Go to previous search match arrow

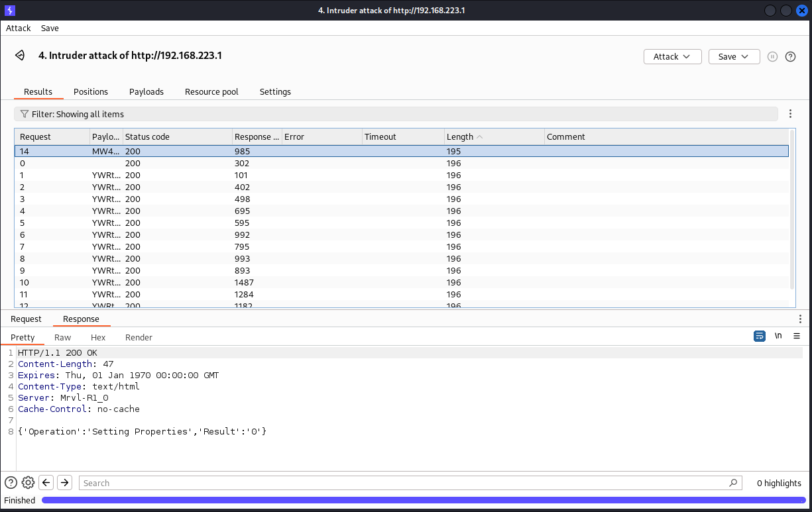pyautogui.click(x=46, y=482)
